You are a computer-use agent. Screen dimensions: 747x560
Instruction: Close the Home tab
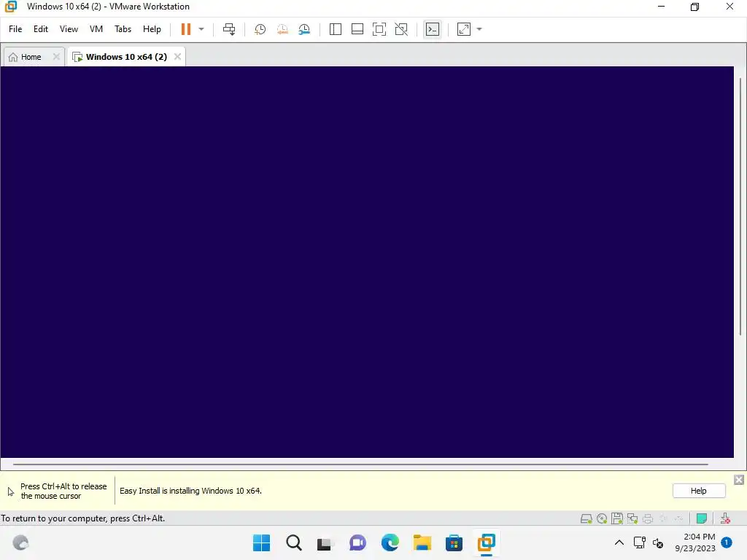pyautogui.click(x=56, y=57)
